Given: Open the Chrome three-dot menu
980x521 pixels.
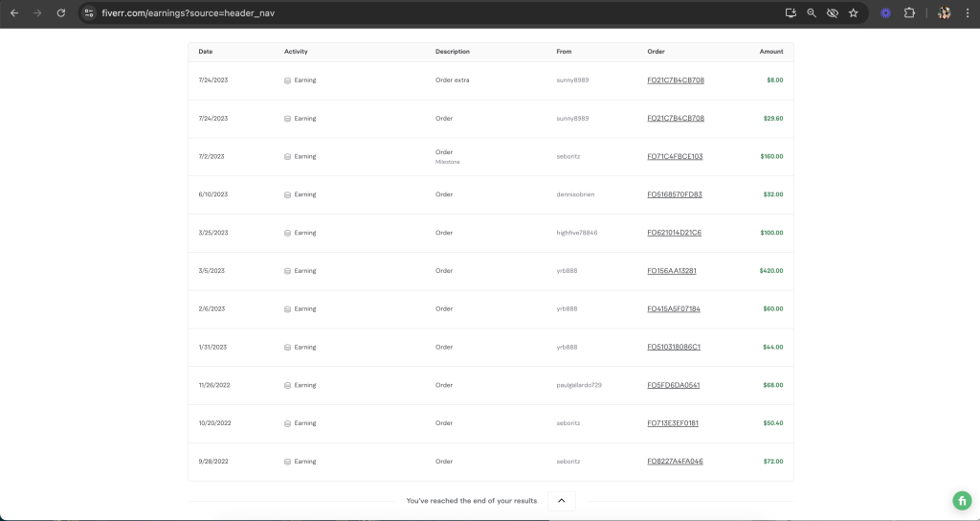Looking at the screenshot, I should coord(967,13).
